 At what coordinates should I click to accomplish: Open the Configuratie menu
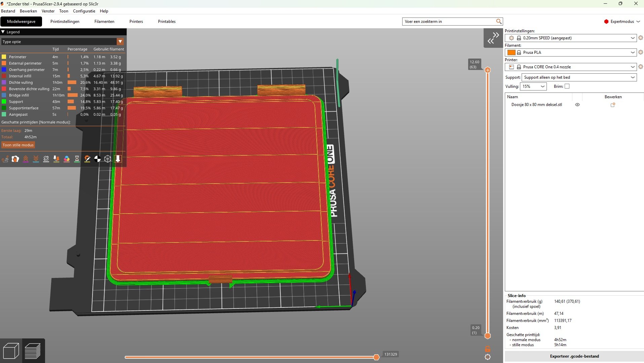point(84,11)
